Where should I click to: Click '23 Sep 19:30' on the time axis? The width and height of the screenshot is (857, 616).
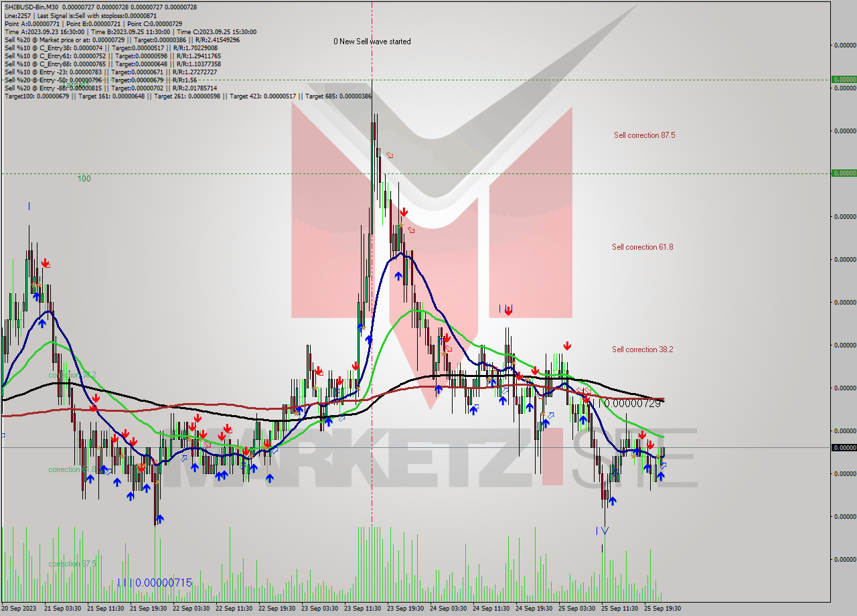(x=406, y=609)
